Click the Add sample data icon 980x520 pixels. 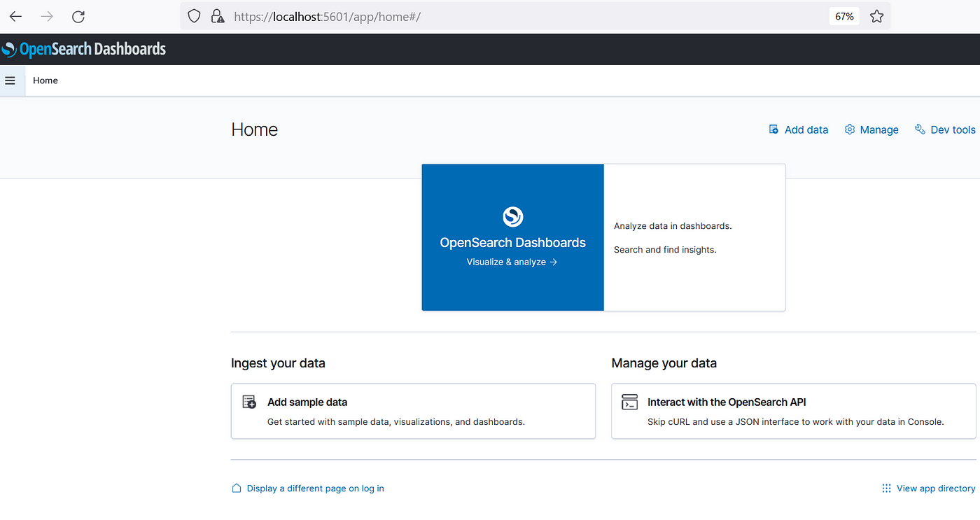[249, 402]
